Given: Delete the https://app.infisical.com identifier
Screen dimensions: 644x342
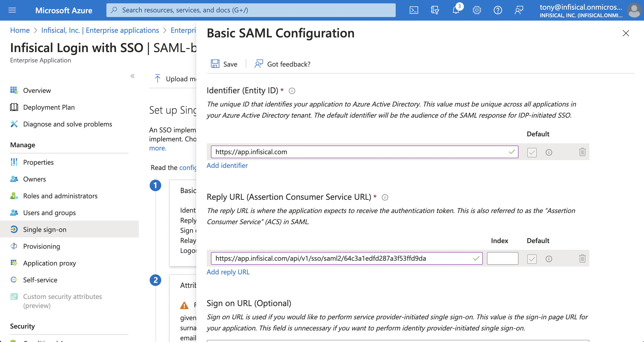Looking at the screenshot, I should coord(582,152).
